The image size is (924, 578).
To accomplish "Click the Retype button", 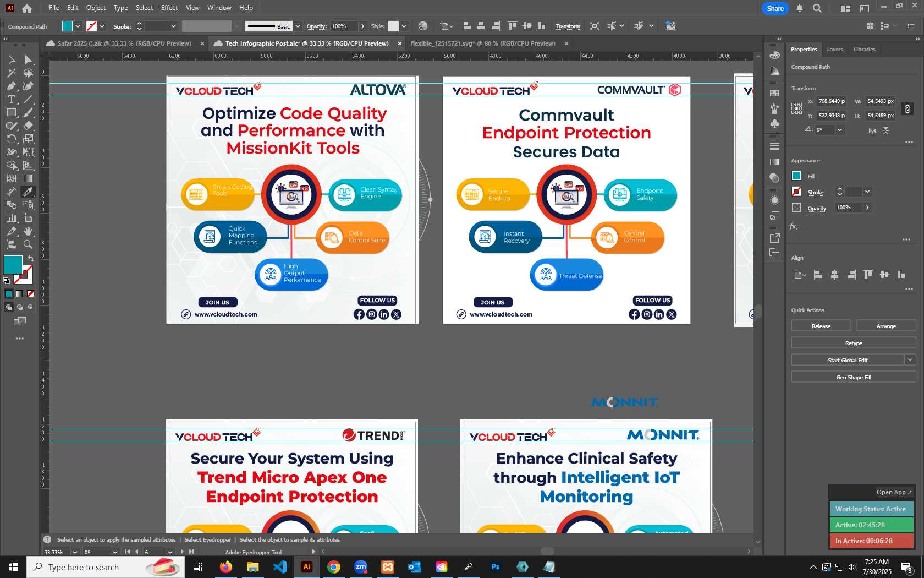I will [x=854, y=343].
